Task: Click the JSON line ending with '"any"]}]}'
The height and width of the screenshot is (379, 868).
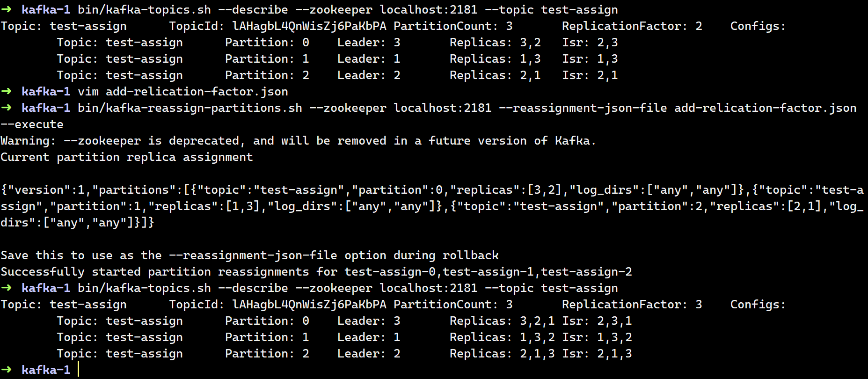Action: pos(77,223)
